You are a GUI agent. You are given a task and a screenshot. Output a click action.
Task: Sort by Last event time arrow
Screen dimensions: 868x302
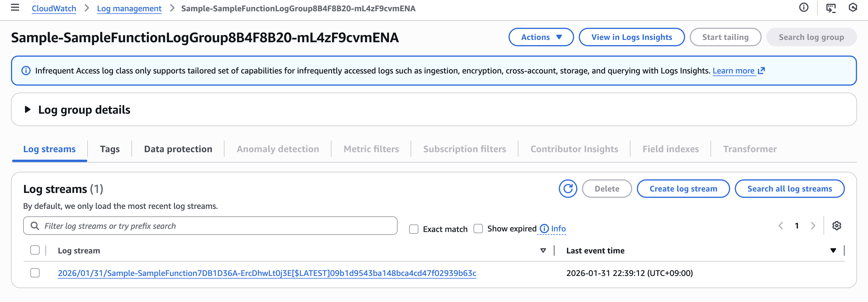(833, 251)
